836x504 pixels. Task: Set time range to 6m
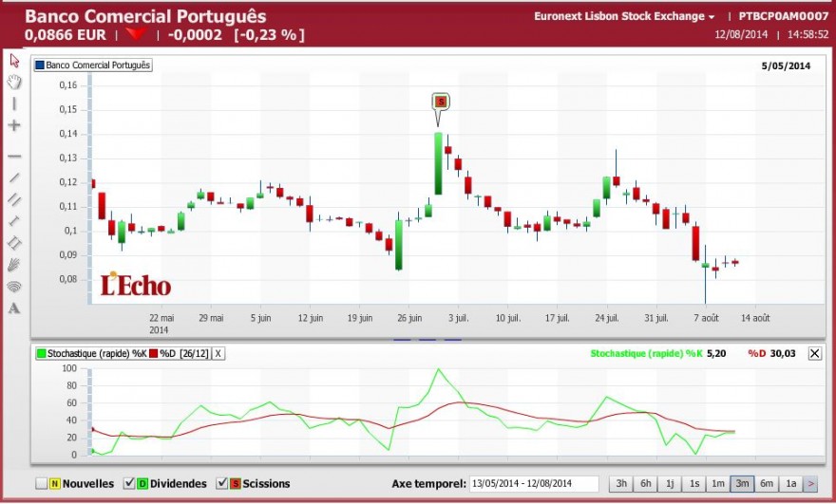pos(767,484)
